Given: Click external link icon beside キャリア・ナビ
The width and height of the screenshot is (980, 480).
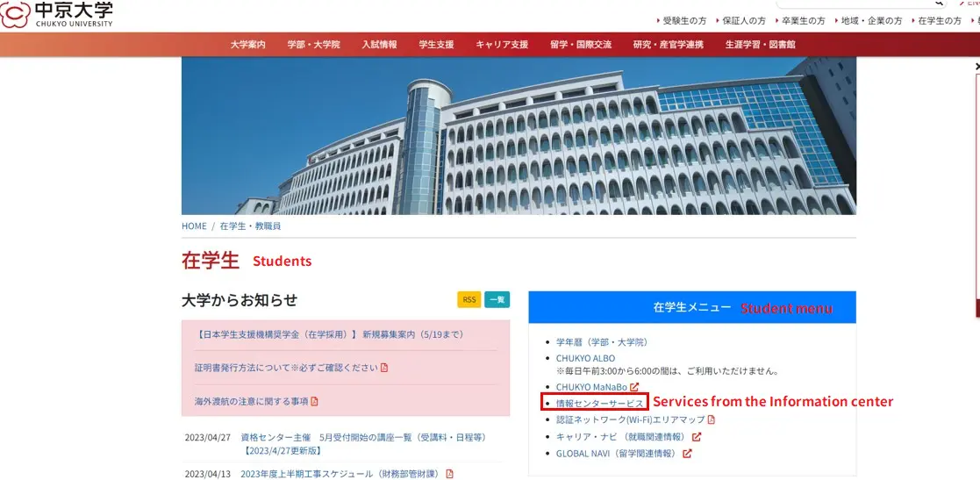Looking at the screenshot, I should (697, 437).
